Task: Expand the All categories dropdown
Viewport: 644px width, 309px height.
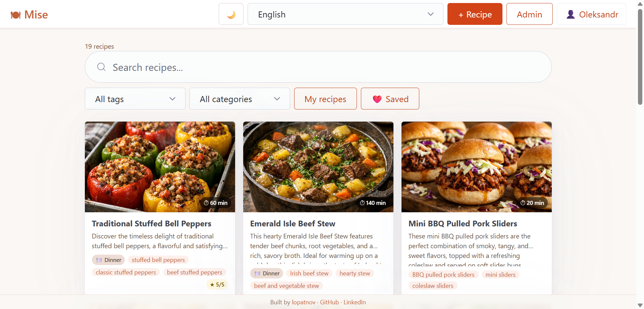Action: [239, 99]
